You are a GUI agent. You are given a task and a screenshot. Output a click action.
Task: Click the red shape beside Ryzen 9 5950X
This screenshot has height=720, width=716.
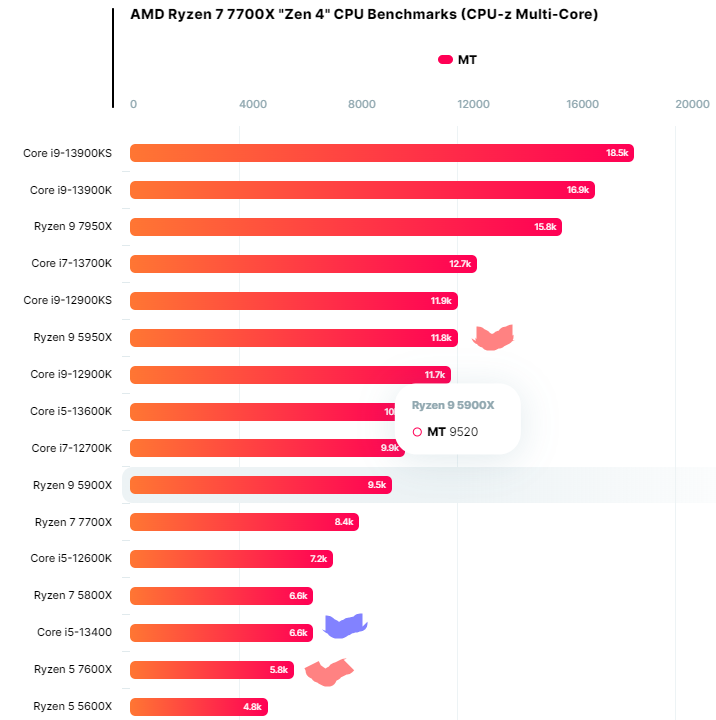[493, 337]
